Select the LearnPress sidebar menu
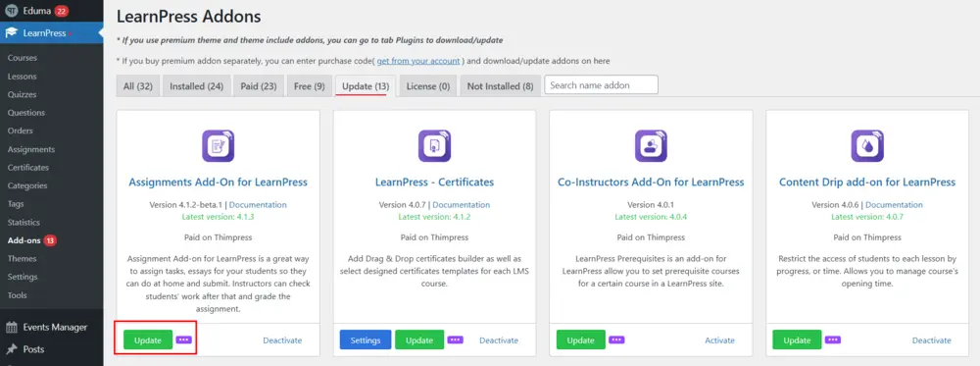The height and width of the screenshot is (366, 980). coord(51,33)
